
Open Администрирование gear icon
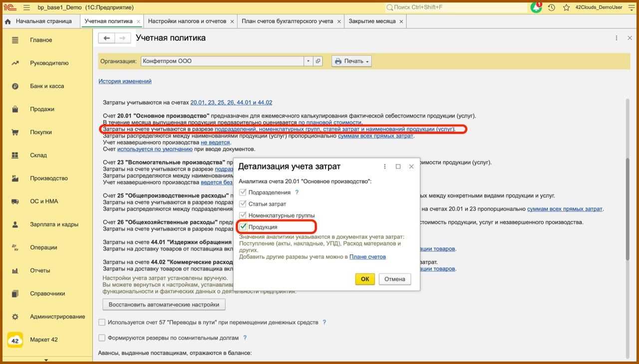[x=15, y=317]
